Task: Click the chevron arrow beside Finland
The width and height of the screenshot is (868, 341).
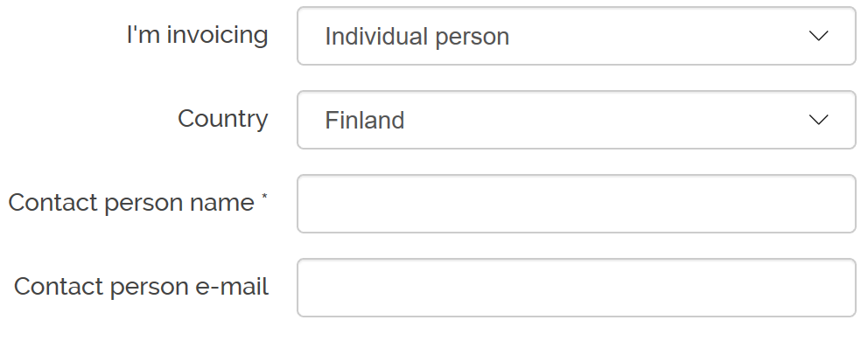Action: (x=818, y=120)
